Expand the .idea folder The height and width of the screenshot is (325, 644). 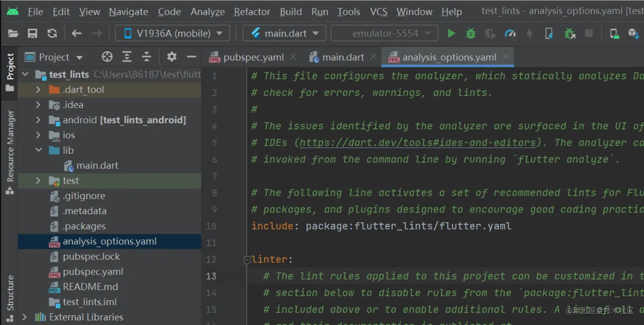(38, 105)
